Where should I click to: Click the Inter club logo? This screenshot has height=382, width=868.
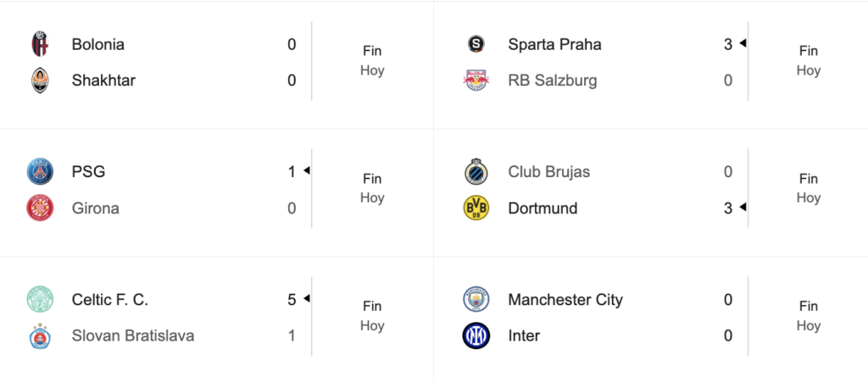coord(476,336)
